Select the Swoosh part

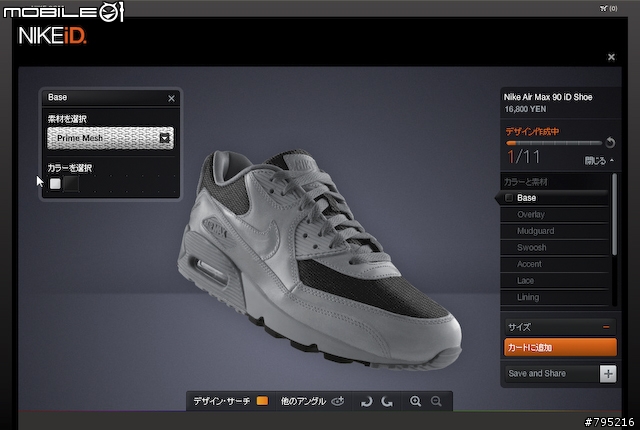coord(554,248)
